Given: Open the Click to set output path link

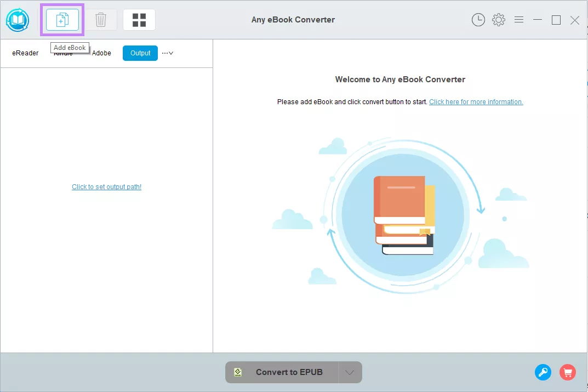Looking at the screenshot, I should [x=106, y=186].
